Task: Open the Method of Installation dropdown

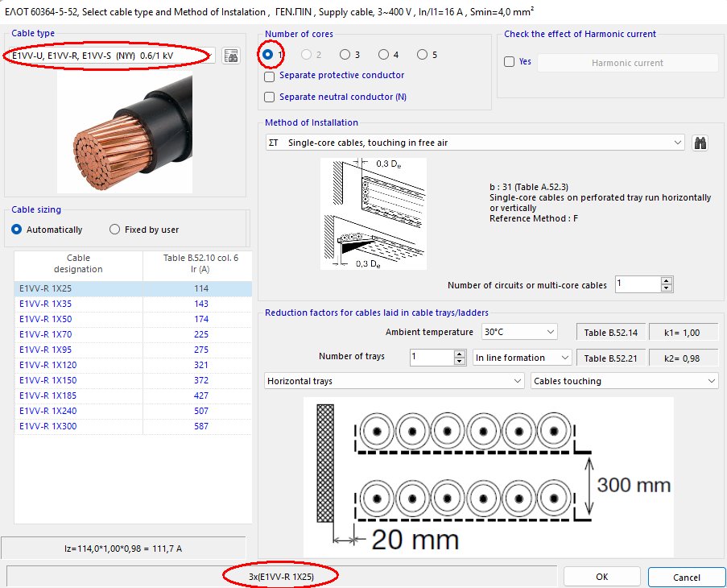Action: (x=679, y=141)
